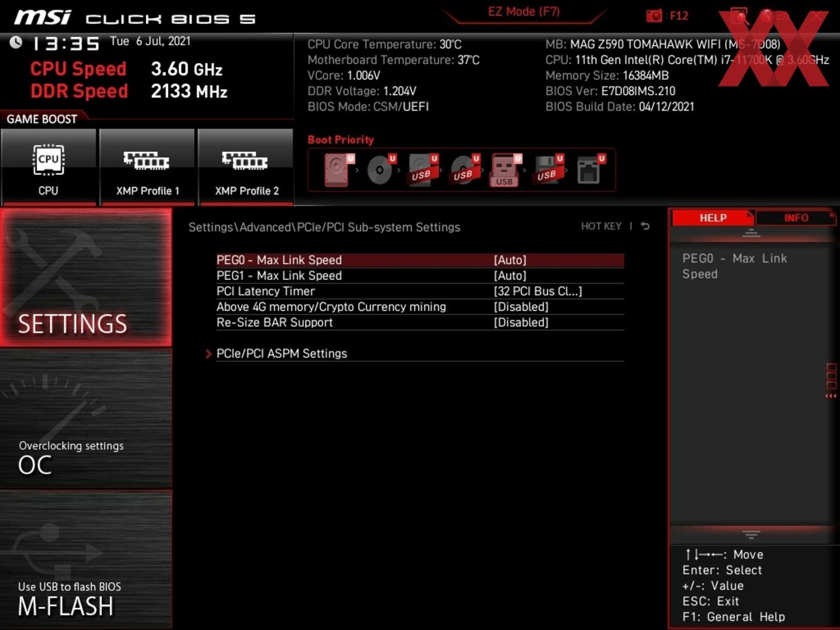Open PEG1 Max Link Speed [Auto] value
This screenshot has height=630, width=840.
[x=510, y=275]
